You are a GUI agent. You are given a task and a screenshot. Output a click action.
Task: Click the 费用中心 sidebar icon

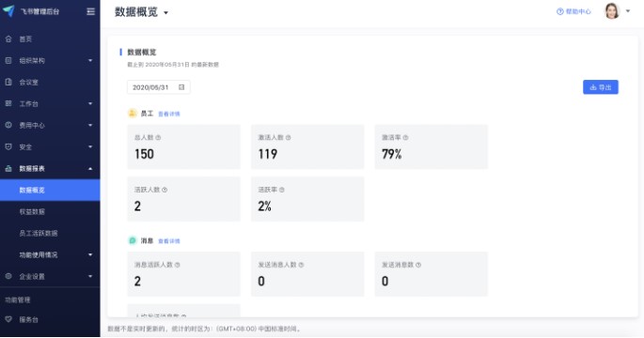[8, 125]
